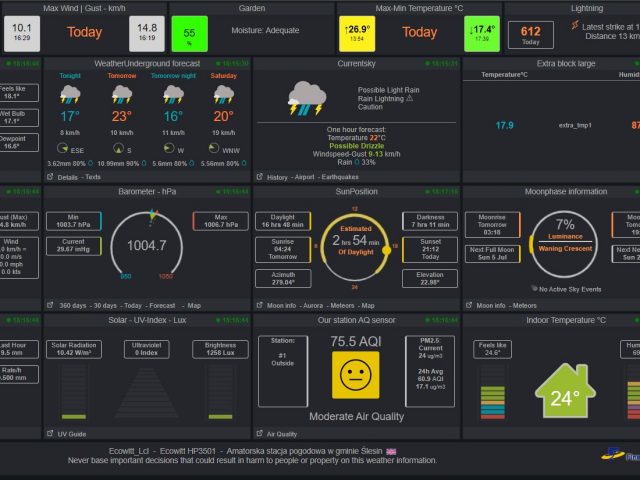640x480 pixels.
Task: Click the Saturday forecast weather icon
Action: (x=224, y=95)
